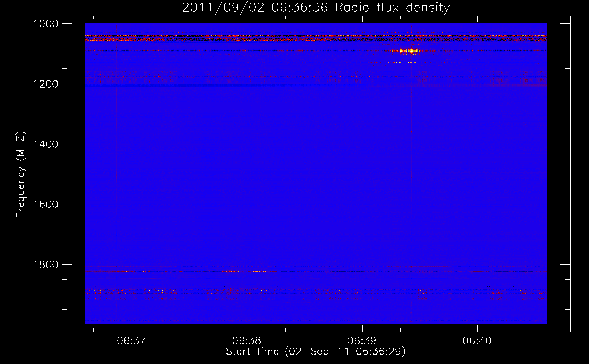
Task: Click the 06:40 time tick label
Action: click(x=477, y=341)
